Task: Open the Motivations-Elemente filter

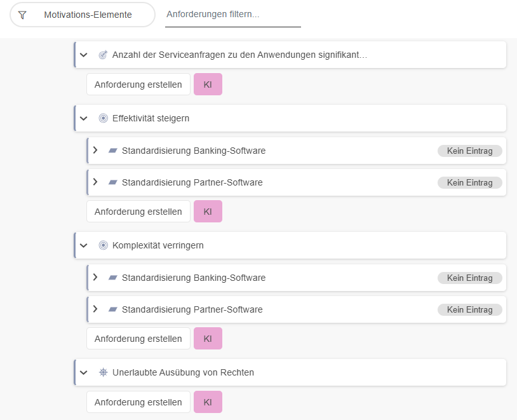Action: (x=83, y=15)
